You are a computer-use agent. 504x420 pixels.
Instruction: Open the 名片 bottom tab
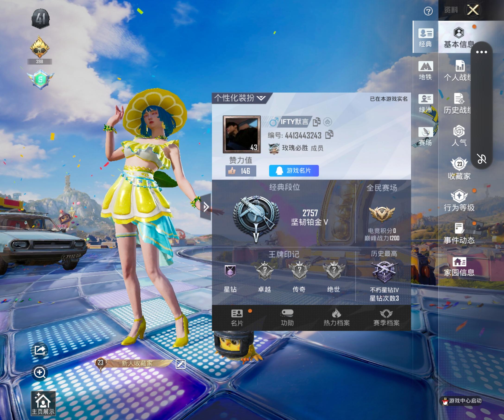237,318
